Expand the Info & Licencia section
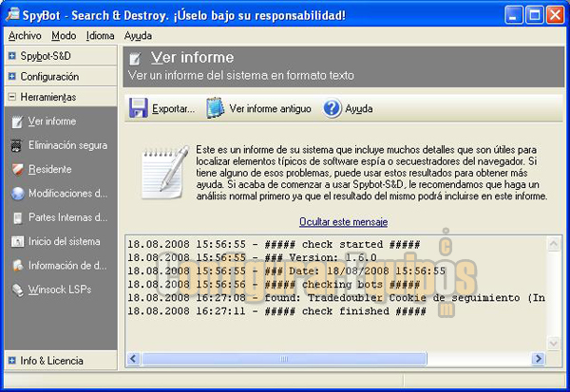 [12, 361]
